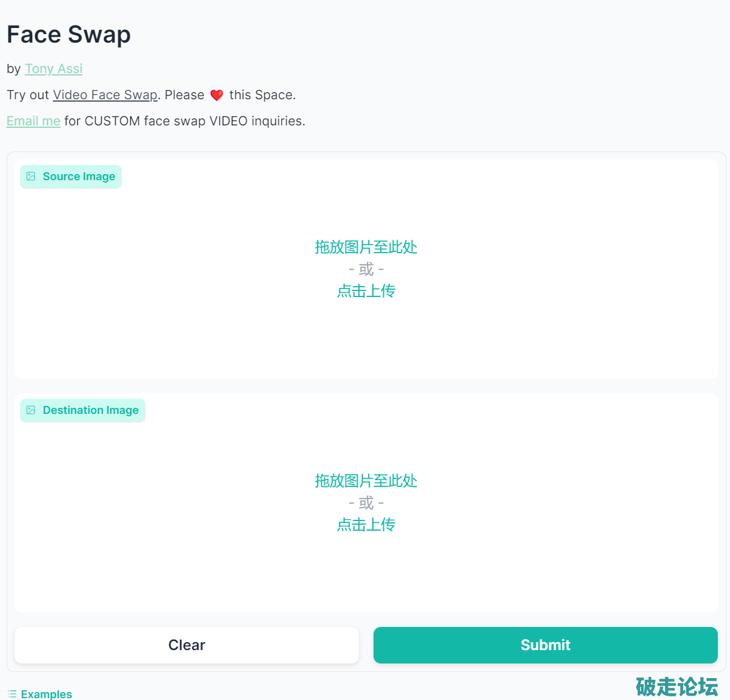Click the Face Swap page heading
The width and height of the screenshot is (730, 700).
tap(69, 35)
